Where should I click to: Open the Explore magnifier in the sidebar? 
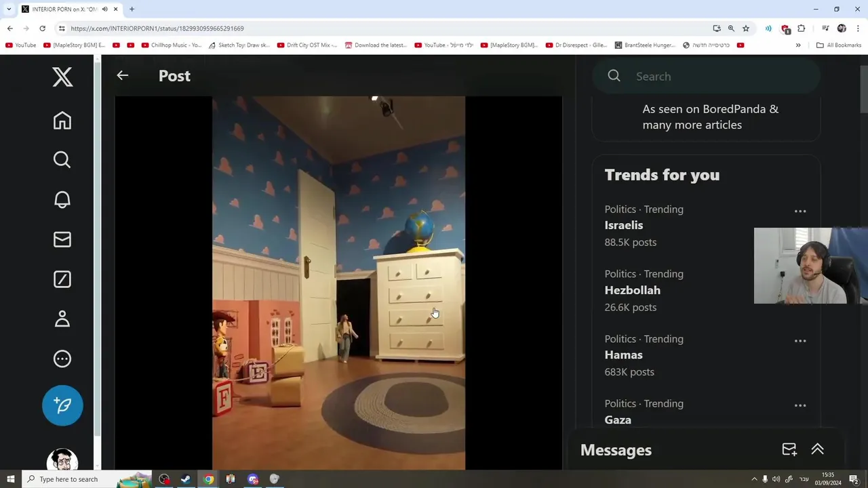point(62,160)
